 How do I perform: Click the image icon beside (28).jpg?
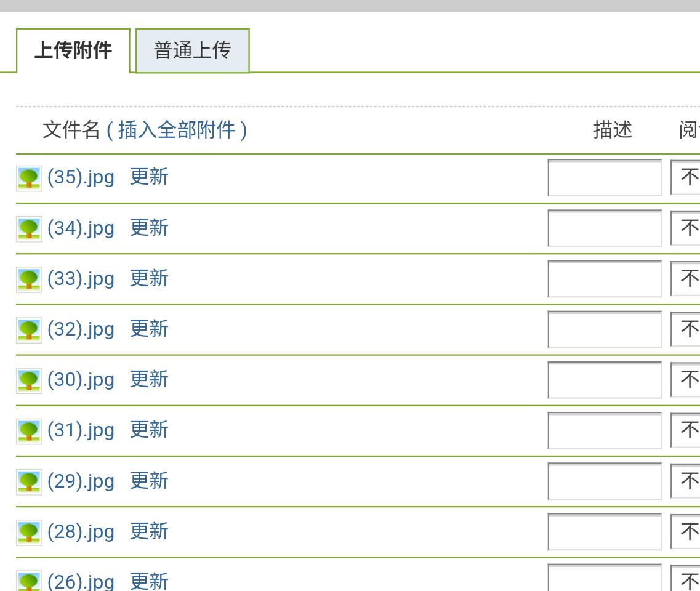(29, 532)
